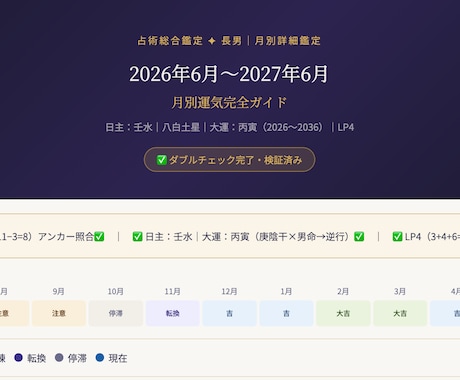460x380 pixels.
Task: Select the 11月 転換 month cell
Action: (173, 313)
